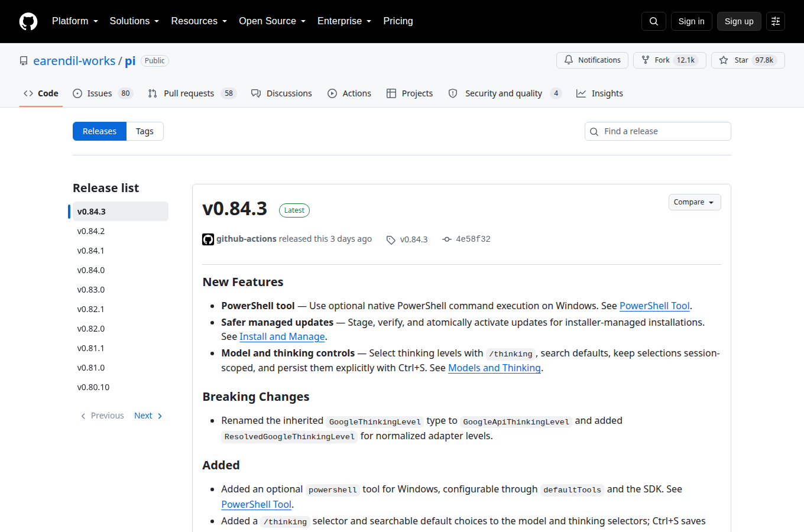The width and height of the screenshot is (804, 532).
Task: Select v0.84.2 in release list
Action: click(x=121, y=231)
